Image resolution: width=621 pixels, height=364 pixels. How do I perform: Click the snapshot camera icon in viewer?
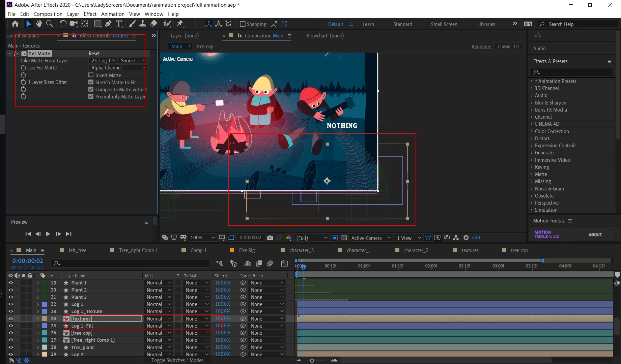click(270, 238)
